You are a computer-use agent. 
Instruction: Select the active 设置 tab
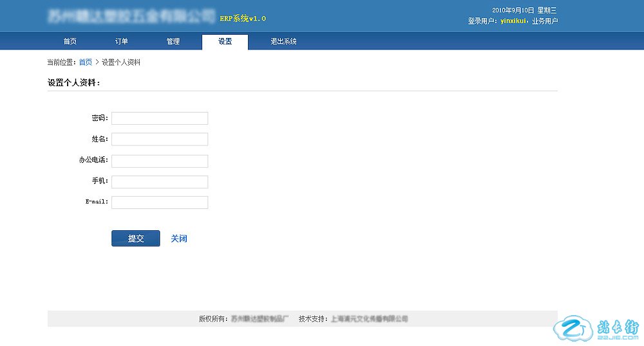[225, 42]
